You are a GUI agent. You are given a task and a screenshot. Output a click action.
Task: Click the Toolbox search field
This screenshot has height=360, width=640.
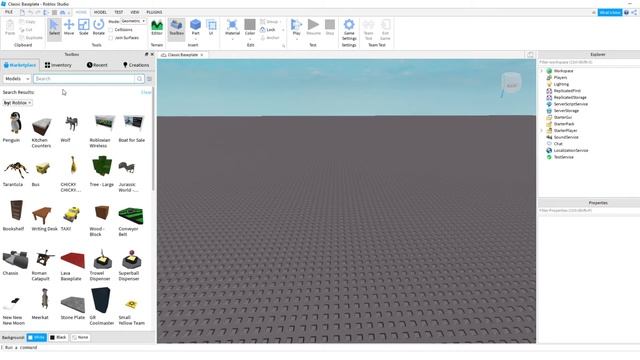84,78
